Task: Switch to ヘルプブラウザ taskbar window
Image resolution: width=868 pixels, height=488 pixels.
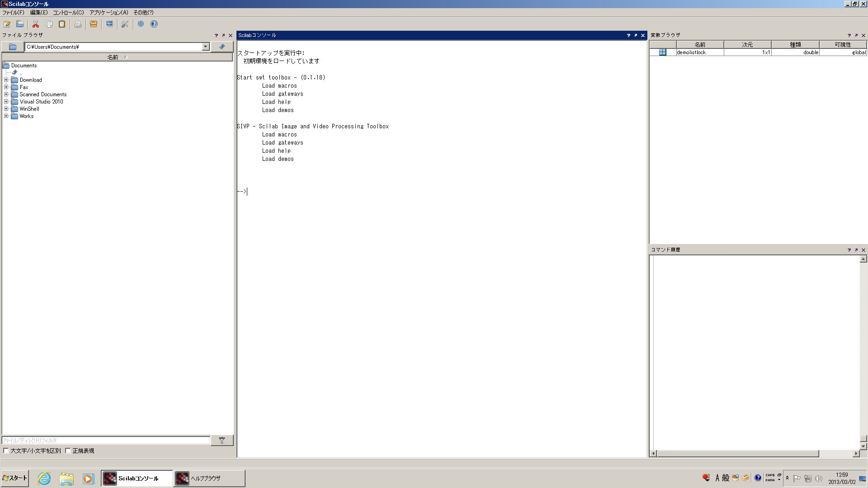Action: click(x=209, y=478)
